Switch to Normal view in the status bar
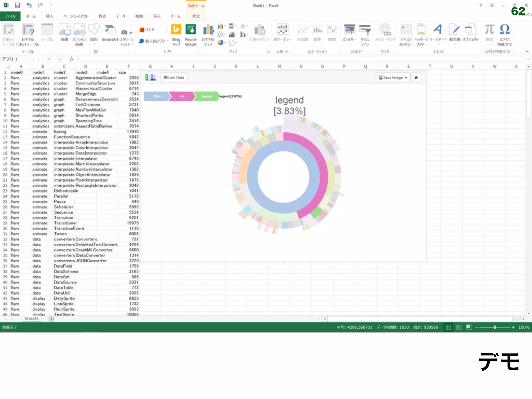The width and height of the screenshot is (532, 399). (448, 327)
